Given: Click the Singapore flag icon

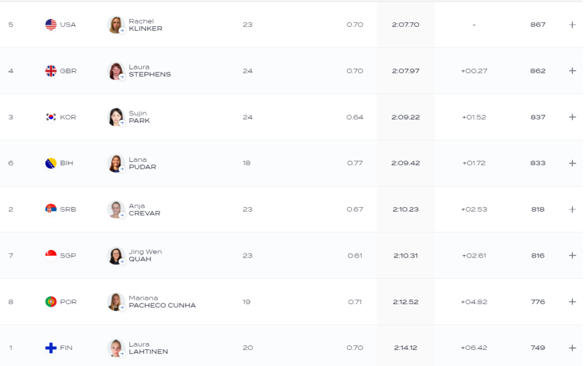Looking at the screenshot, I should tap(51, 255).
